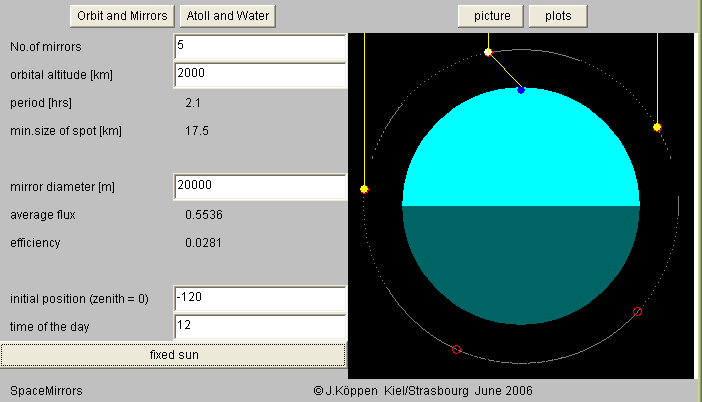
Task: Toggle the fixed sun mode button
Action: point(174,355)
